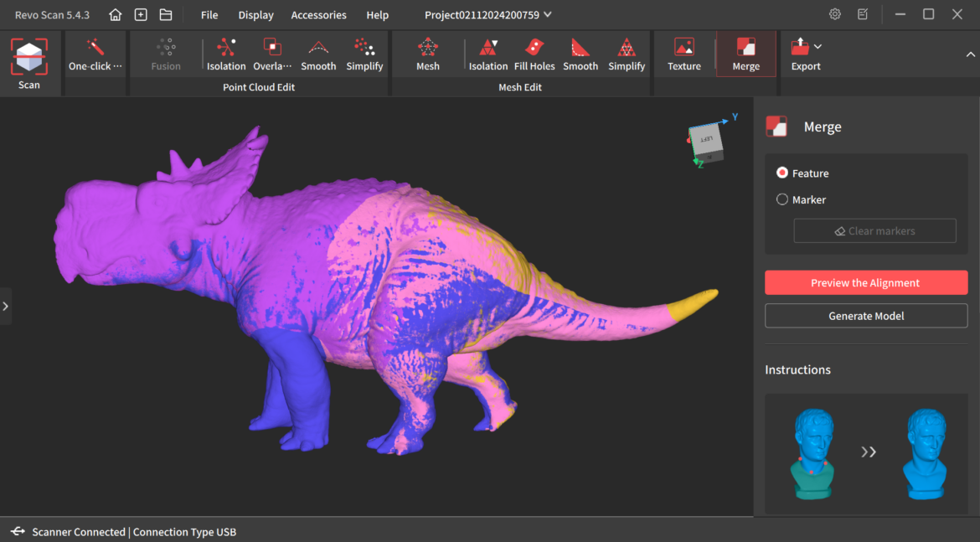Click the Generate Model button
The image size is (980, 542).
(865, 316)
